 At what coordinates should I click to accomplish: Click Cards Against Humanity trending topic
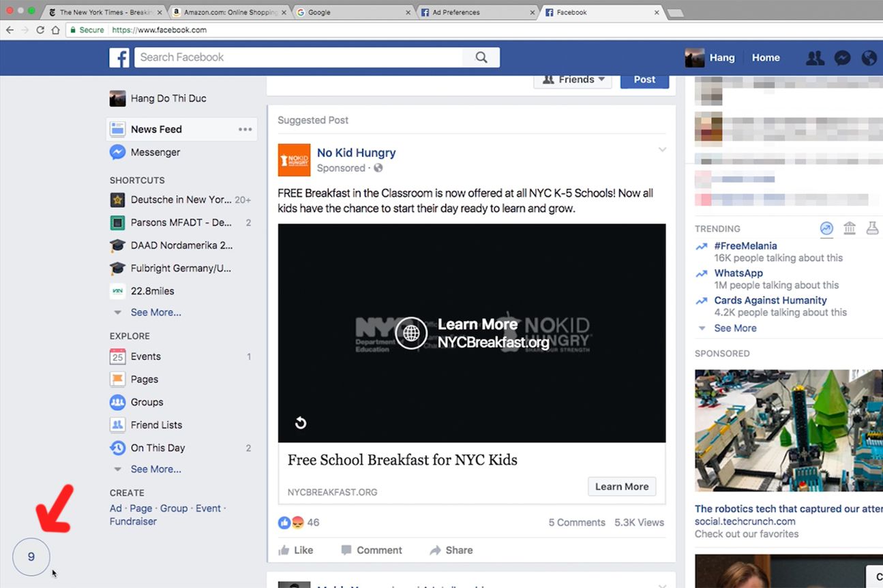click(770, 300)
